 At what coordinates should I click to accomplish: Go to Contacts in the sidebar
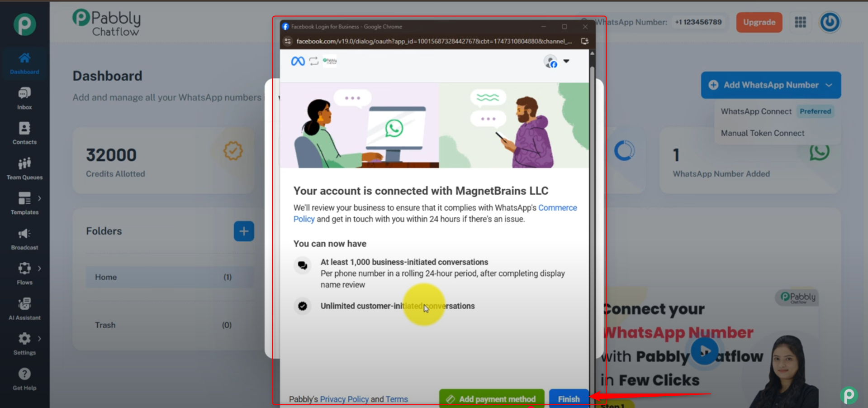click(24, 133)
